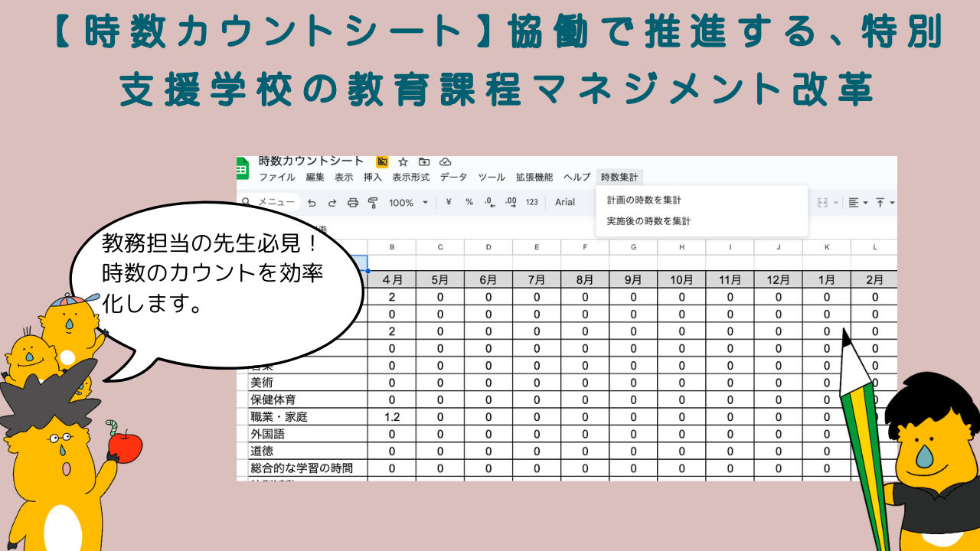Screen dimensions: 980x551
Task: Click the 6月 header cell
Action: pyautogui.click(x=488, y=279)
